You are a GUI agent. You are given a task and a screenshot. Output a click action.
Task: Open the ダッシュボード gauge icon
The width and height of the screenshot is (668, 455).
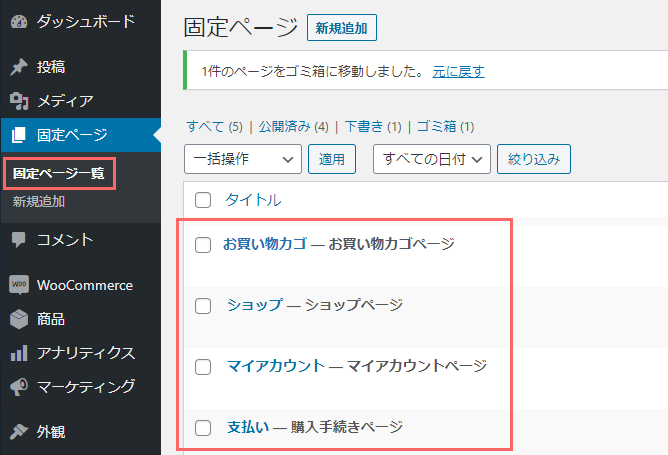19,21
